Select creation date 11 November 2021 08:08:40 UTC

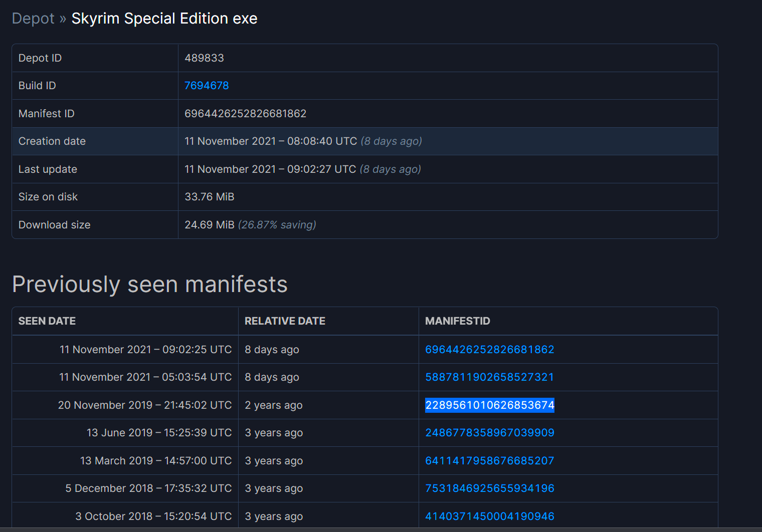[271, 141]
